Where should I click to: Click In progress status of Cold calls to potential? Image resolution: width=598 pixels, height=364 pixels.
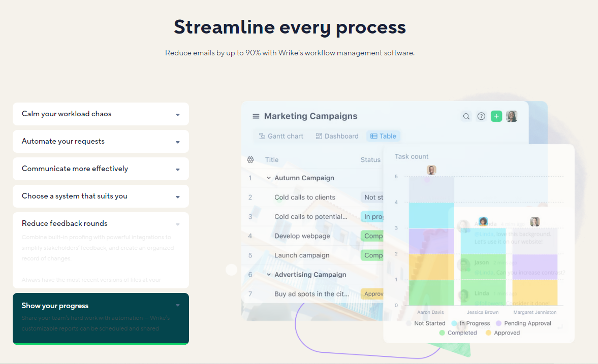[x=372, y=216]
